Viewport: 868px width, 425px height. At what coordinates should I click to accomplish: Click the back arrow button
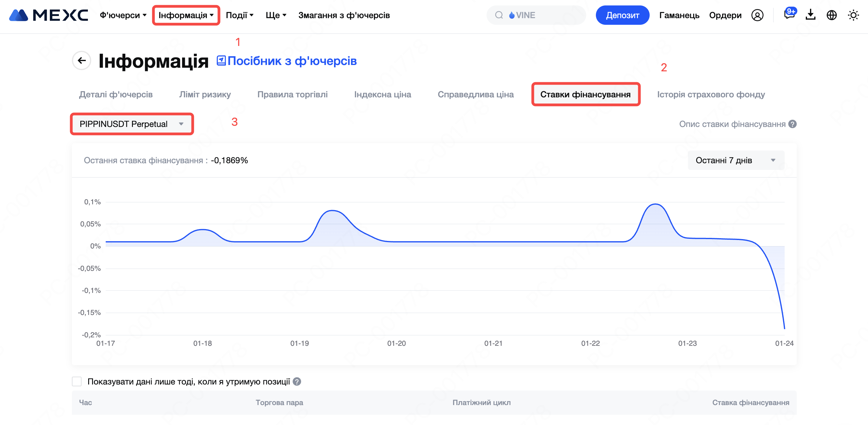click(x=82, y=61)
